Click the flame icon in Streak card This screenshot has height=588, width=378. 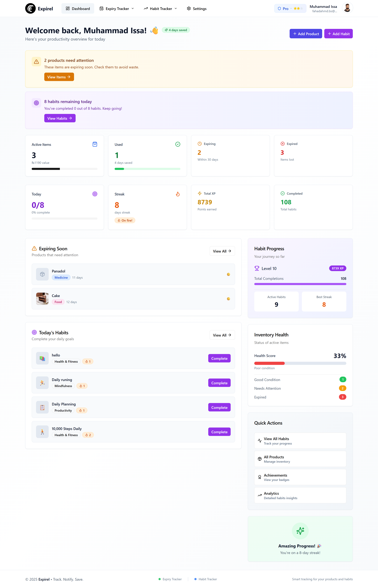(x=178, y=194)
